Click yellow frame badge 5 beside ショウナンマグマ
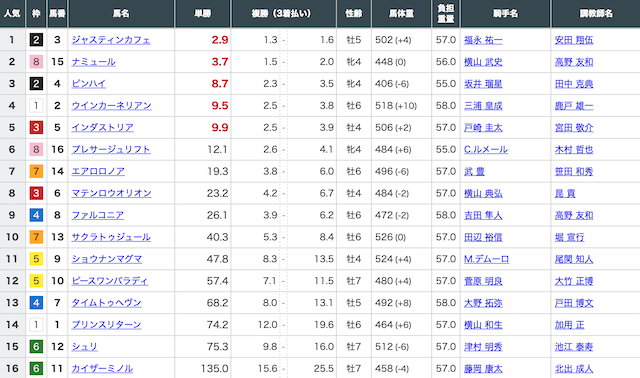The image size is (640, 378). click(x=36, y=259)
